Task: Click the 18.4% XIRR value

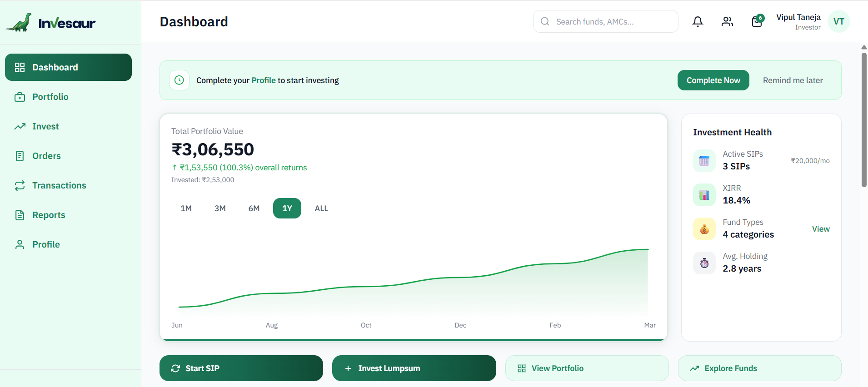Action: (x=736, y=200)
